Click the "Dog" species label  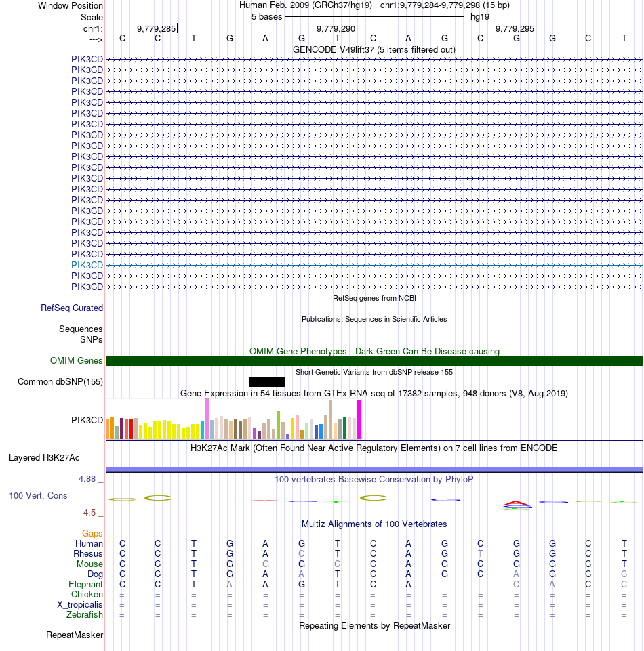coord(95,574)
